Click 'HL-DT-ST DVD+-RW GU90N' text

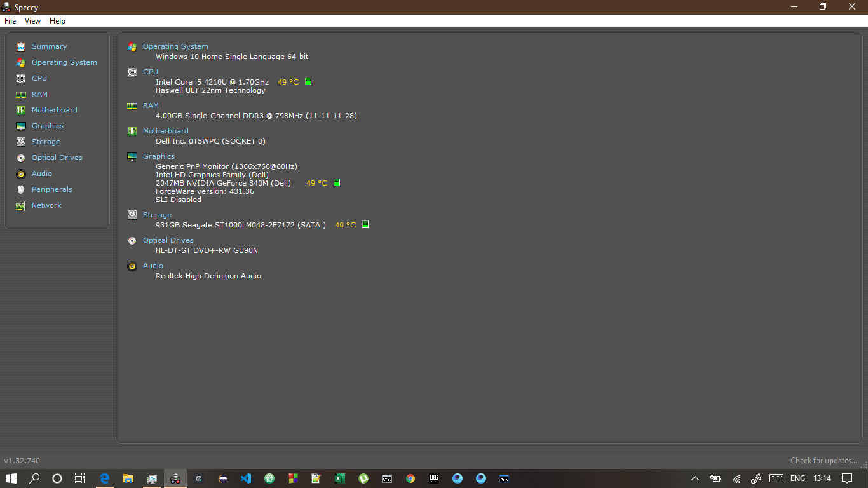207,250
